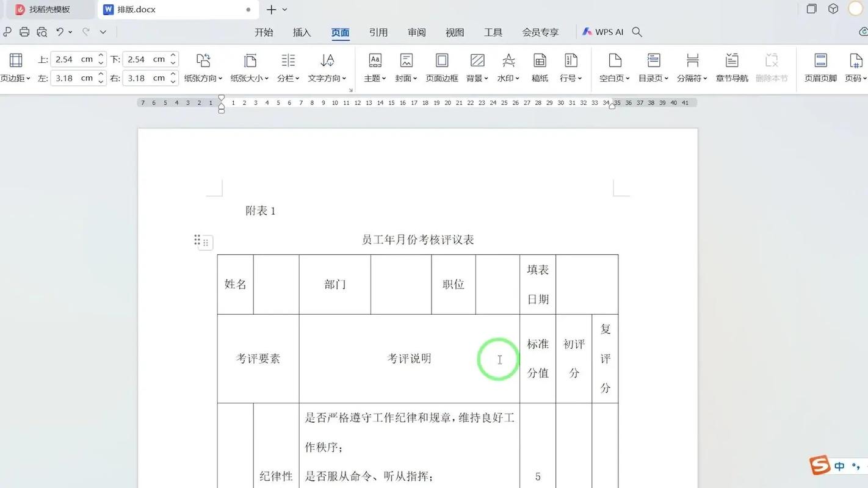Screen dimensions: 868x488
Task: Open the theme (主题) gallery
Action: [375, 67]
